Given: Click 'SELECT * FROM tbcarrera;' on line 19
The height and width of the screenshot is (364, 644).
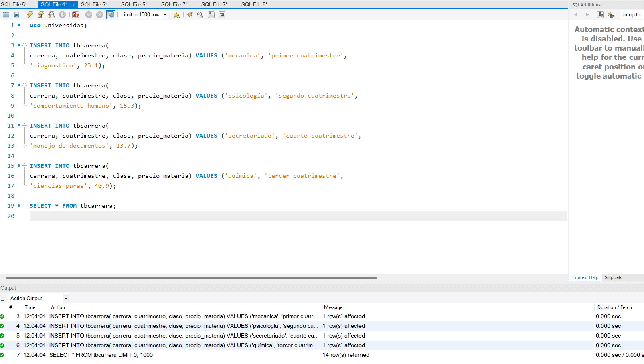Looking at the screenshot, I should [x=73, y=206].
